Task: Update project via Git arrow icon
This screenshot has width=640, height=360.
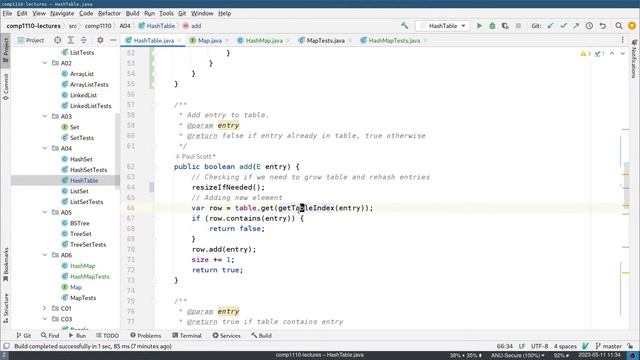Action: [x=550, y=26]
